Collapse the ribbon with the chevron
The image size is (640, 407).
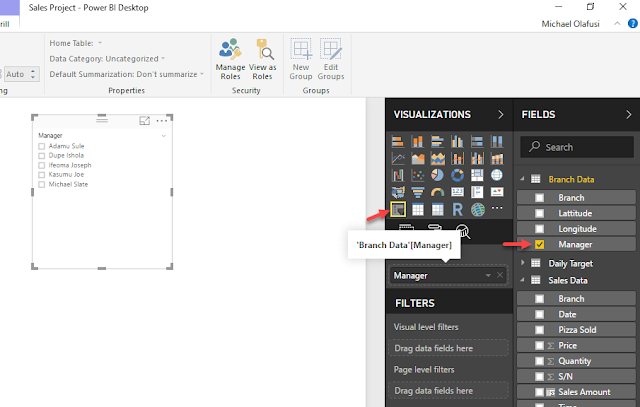617,24
